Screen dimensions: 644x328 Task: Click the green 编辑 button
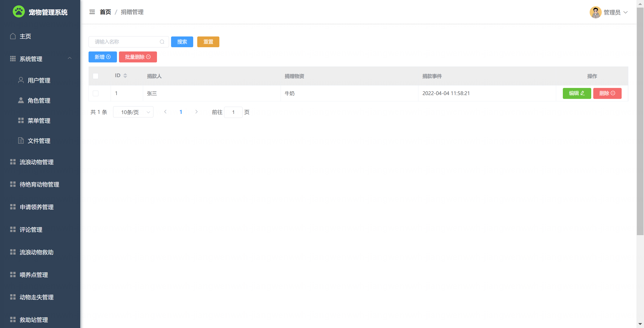pyautogui.click(x=576, y=93)
